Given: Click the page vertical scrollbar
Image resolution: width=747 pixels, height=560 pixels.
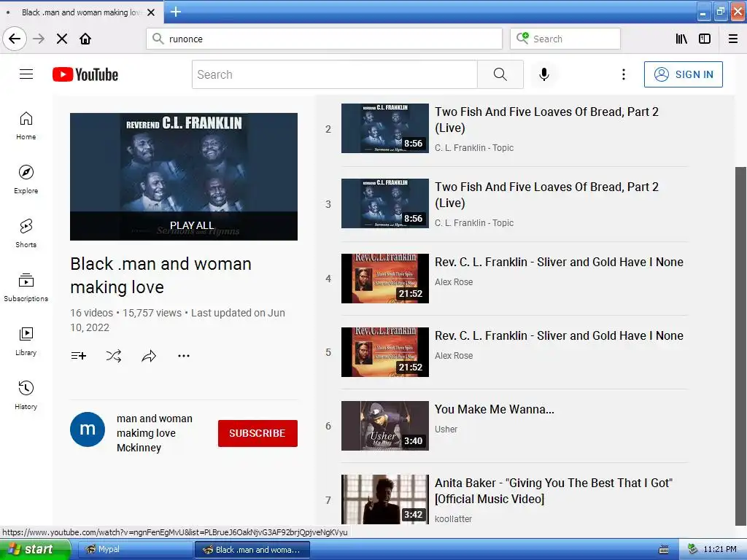Looking at the screenshot, I should coord(741,346).
